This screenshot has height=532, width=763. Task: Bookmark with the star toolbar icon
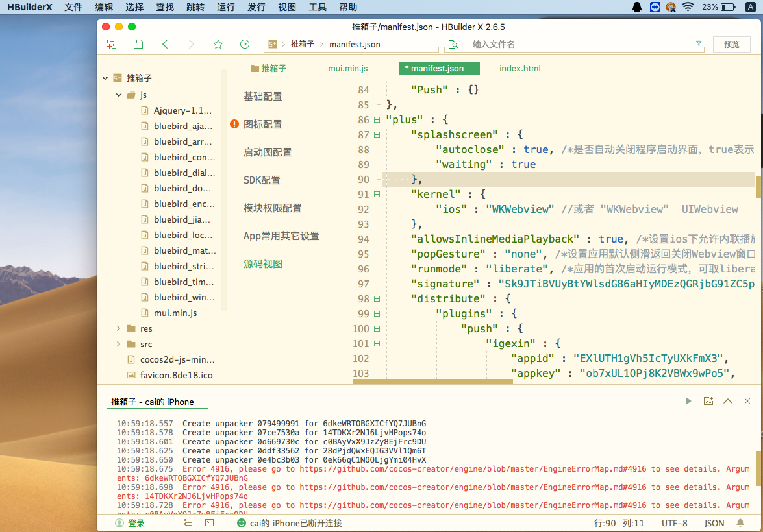218,44
